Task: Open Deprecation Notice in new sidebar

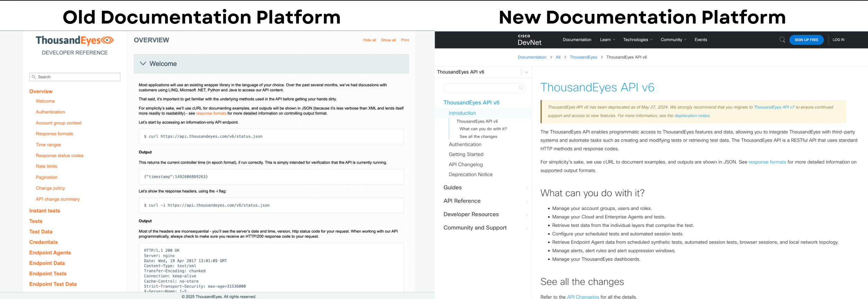Action: pyautogui.click(x=470, y=174)
